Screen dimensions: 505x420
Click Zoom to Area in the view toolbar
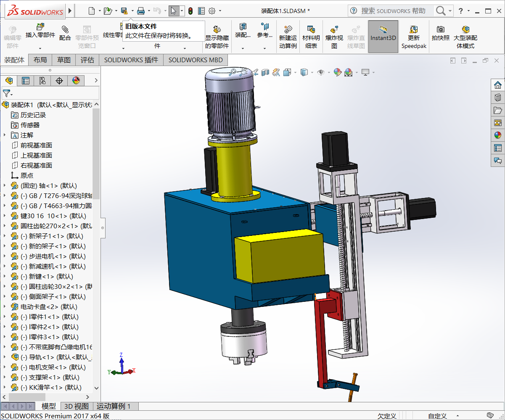[x=243, y=72]
